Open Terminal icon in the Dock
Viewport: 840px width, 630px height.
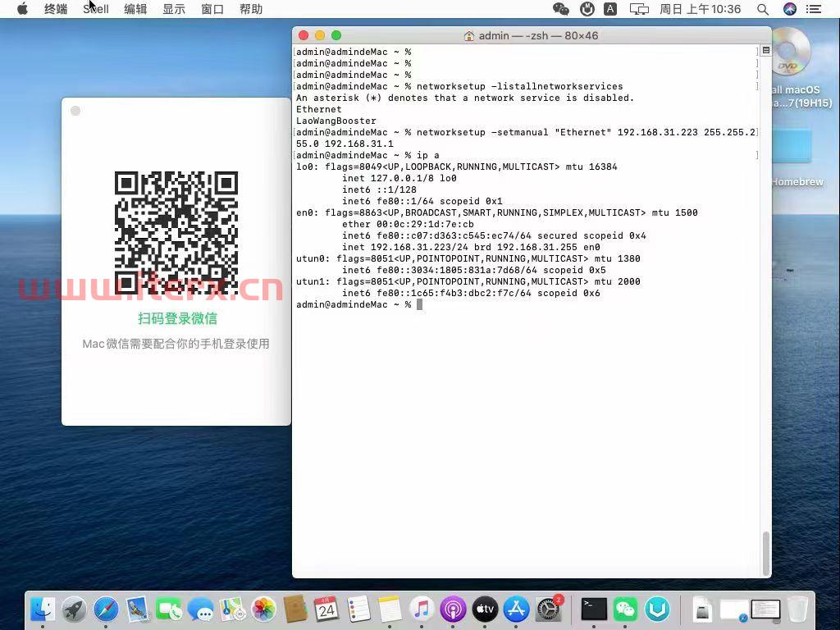point(594,609)
